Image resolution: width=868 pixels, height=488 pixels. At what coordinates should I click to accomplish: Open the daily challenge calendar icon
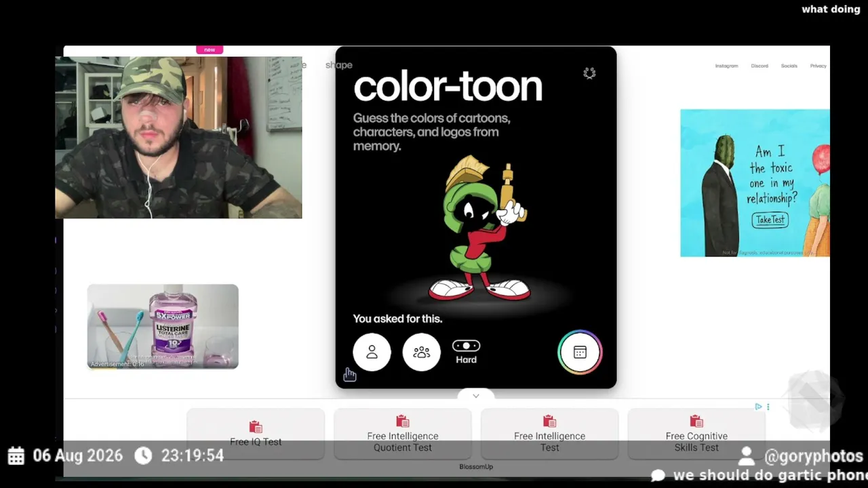point(580,352)
